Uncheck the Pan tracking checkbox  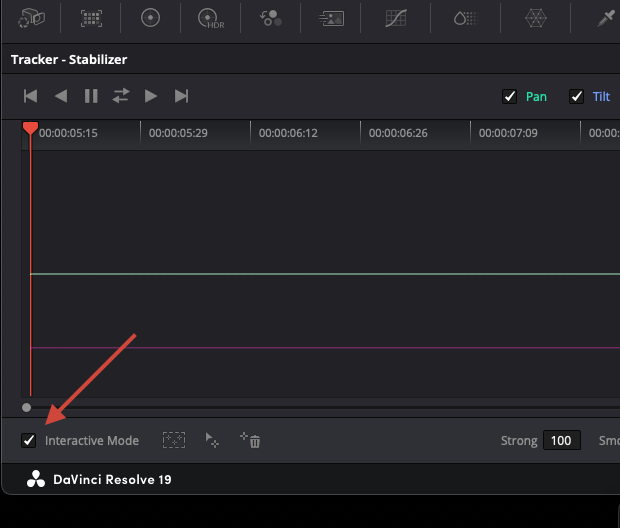(x=510, y=96)
